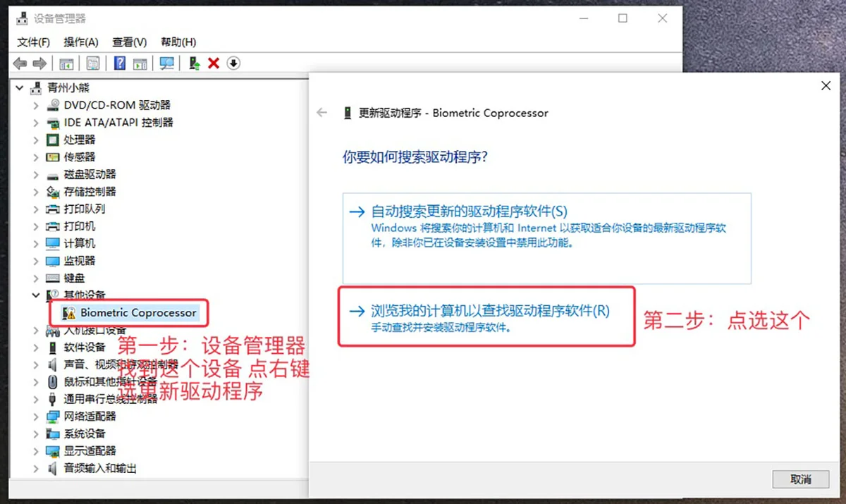
Task: Select the 显示适配器 tree item
Action: click(x=90, y=450)
